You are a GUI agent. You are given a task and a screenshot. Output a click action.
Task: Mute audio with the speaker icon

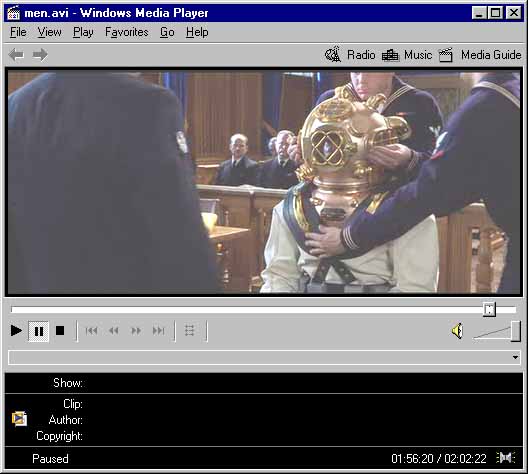click(457, 331)
